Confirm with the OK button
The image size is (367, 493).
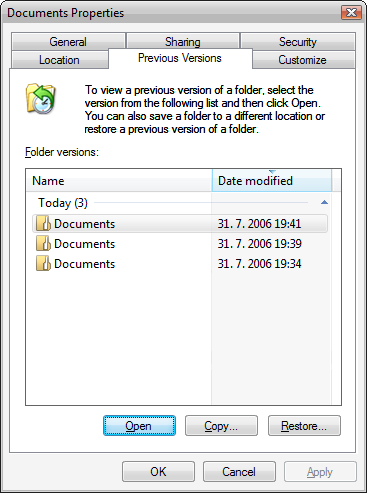[158, 472]
